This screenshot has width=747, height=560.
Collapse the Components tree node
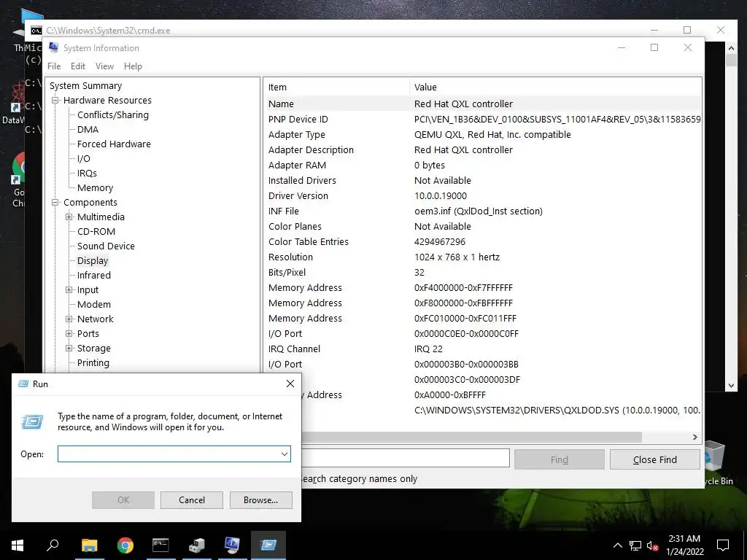tap(55, 203)
